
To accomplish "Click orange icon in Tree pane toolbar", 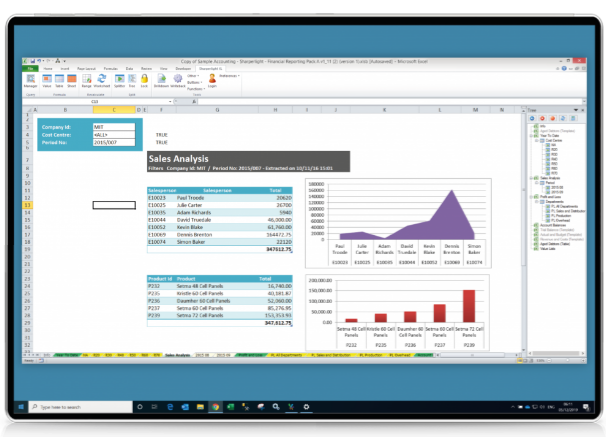I will [553, 119].
